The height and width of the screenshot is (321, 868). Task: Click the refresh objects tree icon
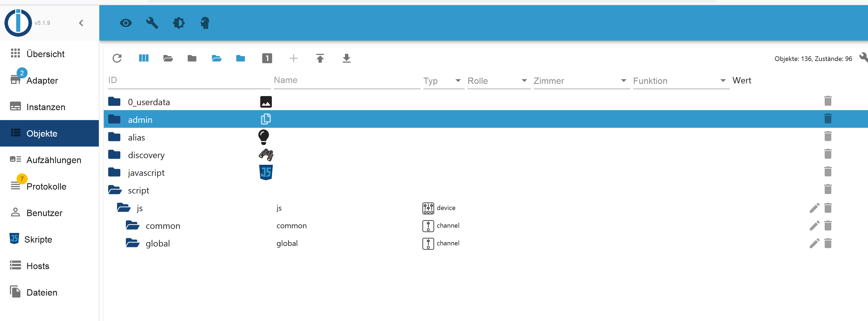coord(117,58)
